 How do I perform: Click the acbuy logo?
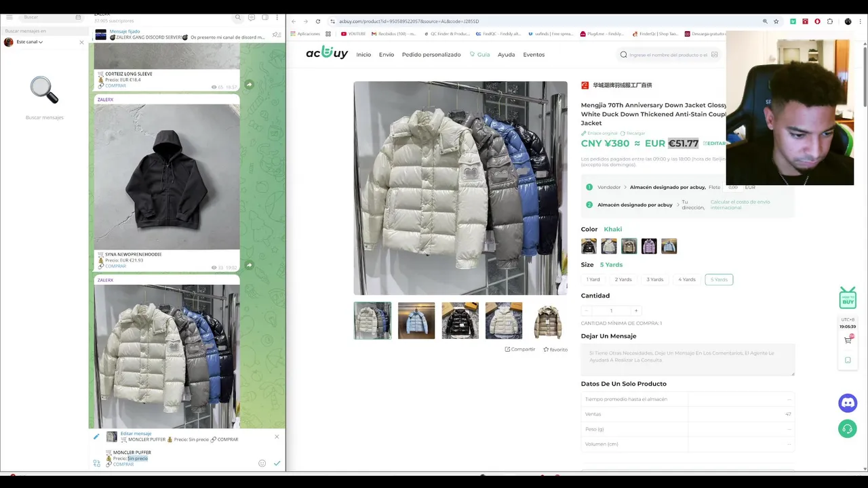[327, 53]
